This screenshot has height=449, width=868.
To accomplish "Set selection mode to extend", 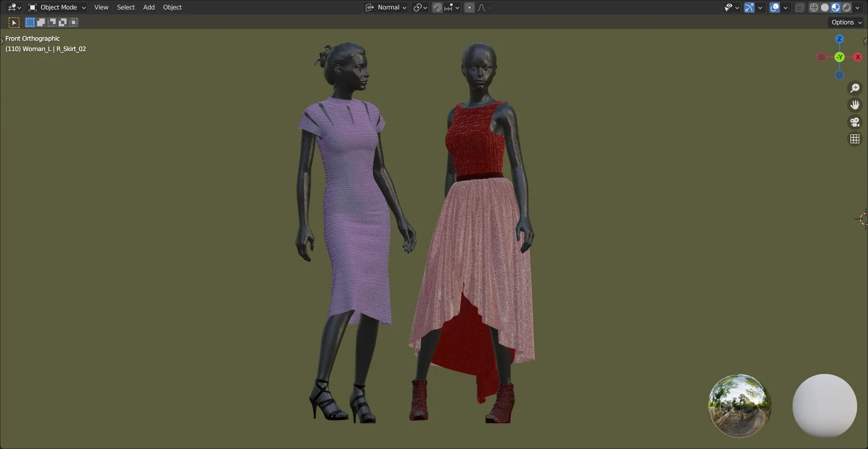I will [x=41, y=22].
